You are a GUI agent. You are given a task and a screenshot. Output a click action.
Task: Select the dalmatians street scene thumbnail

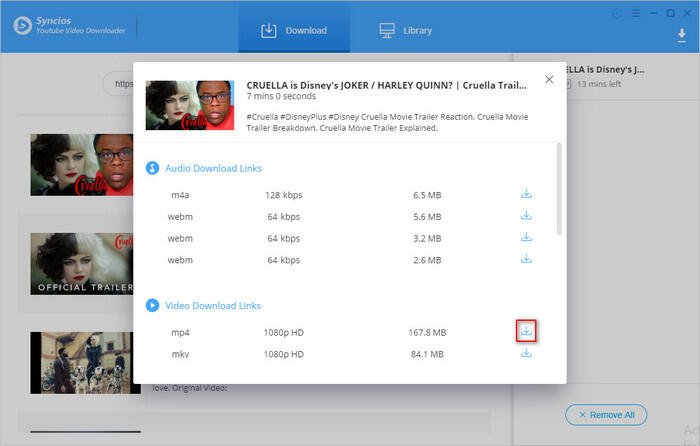[82, 362]
